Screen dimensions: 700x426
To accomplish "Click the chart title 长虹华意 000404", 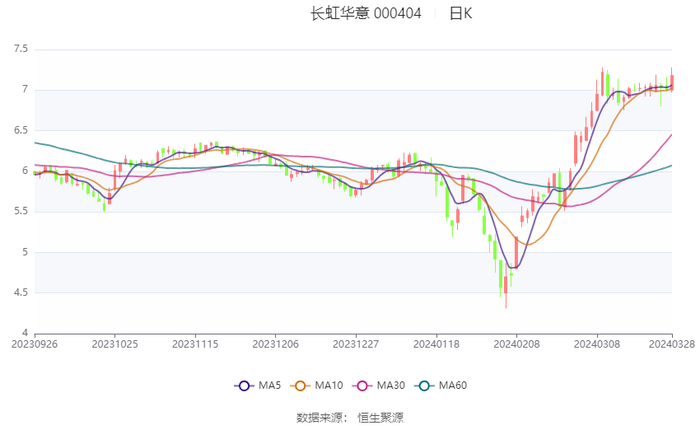I will 366,13.
